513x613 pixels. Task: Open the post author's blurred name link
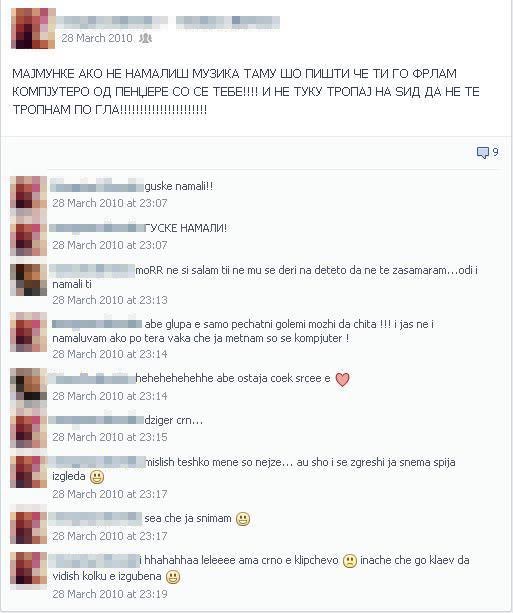point(169,22)
